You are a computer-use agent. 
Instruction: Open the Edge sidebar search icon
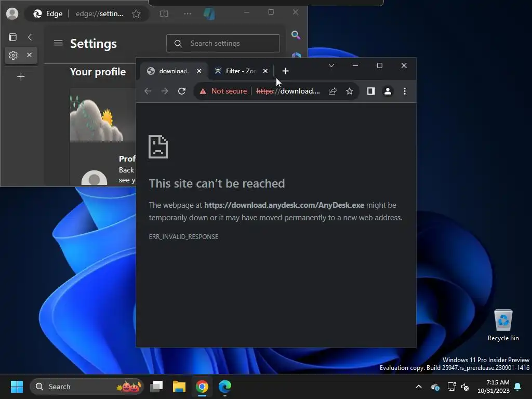click(296, 35)
